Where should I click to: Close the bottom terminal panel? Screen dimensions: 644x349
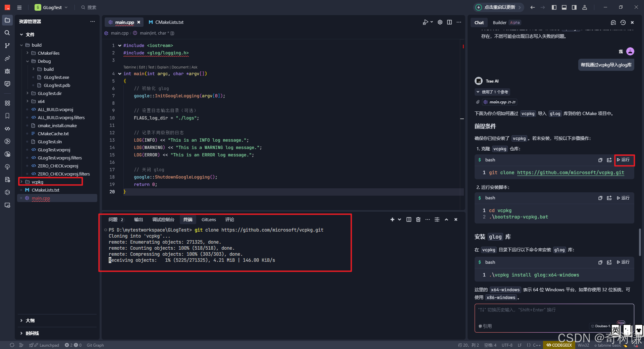click(x=456, y=219)
